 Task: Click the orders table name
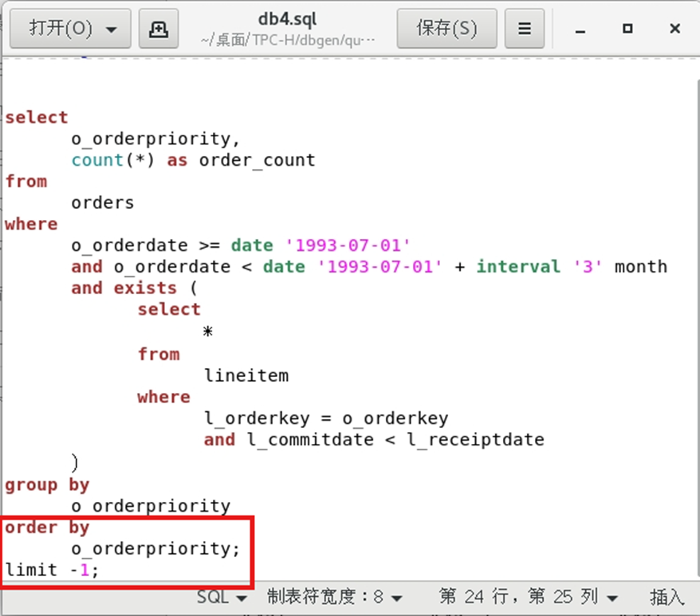103,202
